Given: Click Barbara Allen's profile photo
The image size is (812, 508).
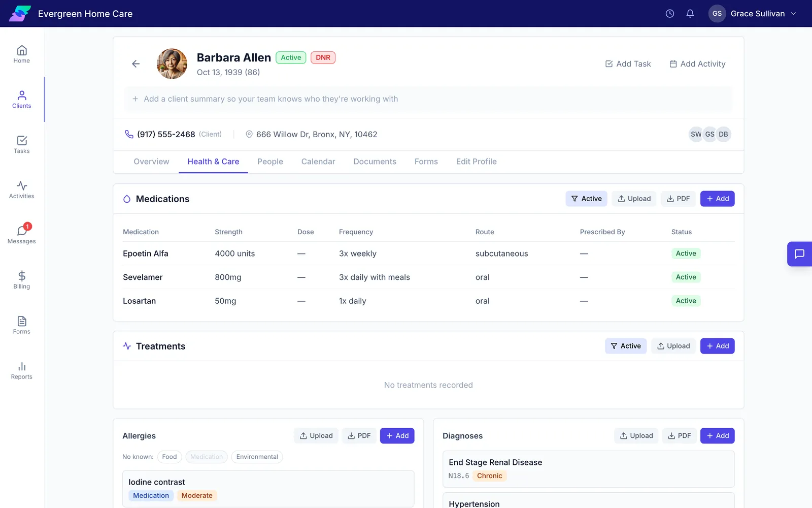Looking at the screenshot, I should click(x=172, y=63).
